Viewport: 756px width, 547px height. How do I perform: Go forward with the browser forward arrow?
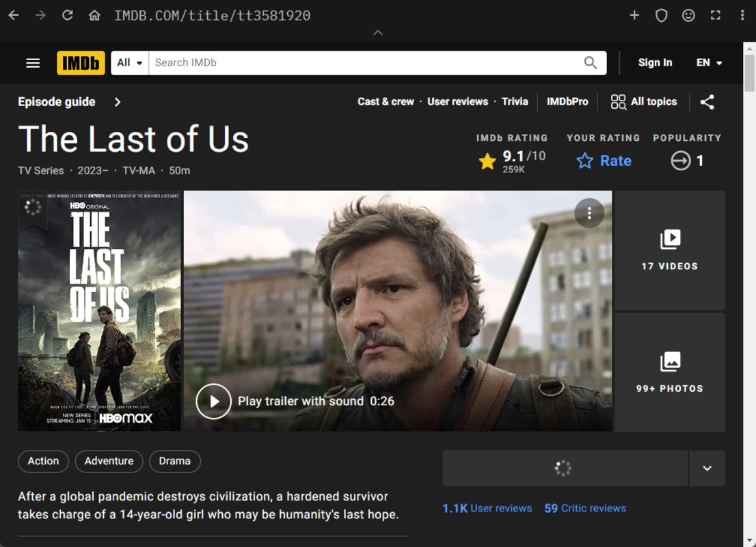pos(40,16)
